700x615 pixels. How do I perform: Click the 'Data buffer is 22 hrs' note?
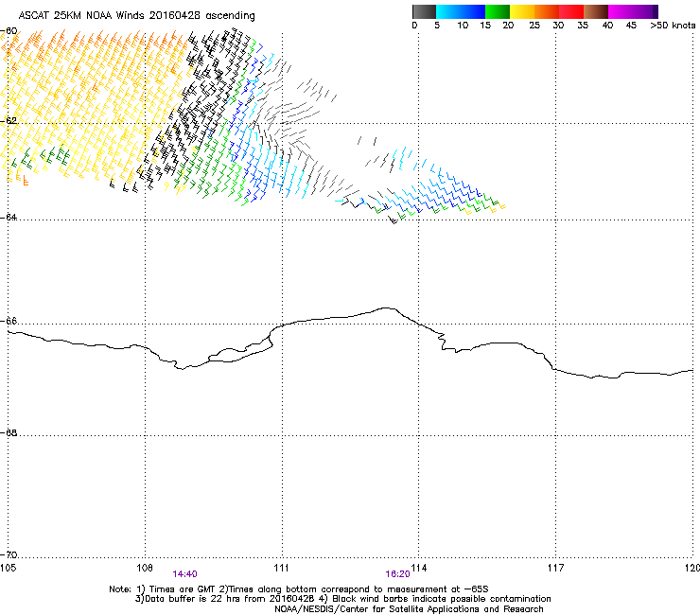[342, 599]
